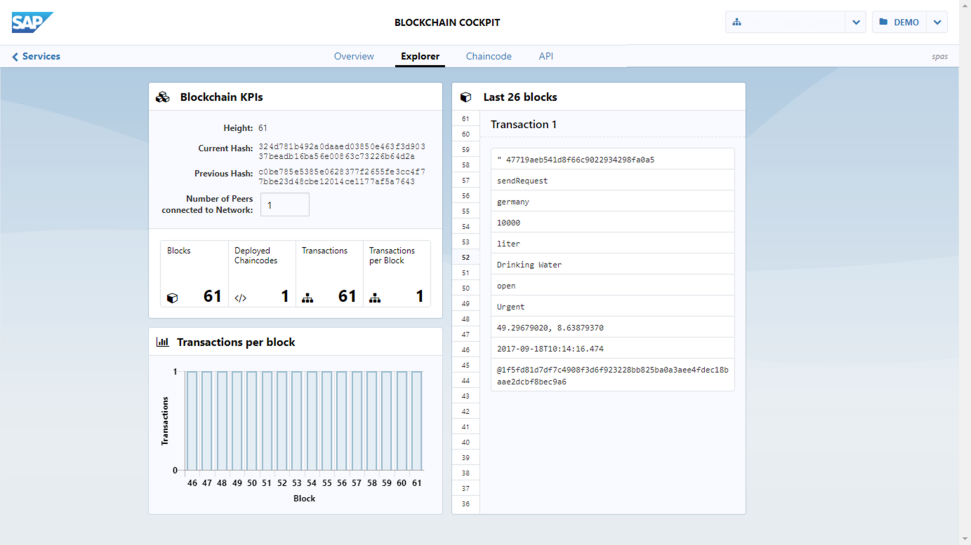Open the DEMO dropdown arrow
971x545 pixels.
point(938,22)
